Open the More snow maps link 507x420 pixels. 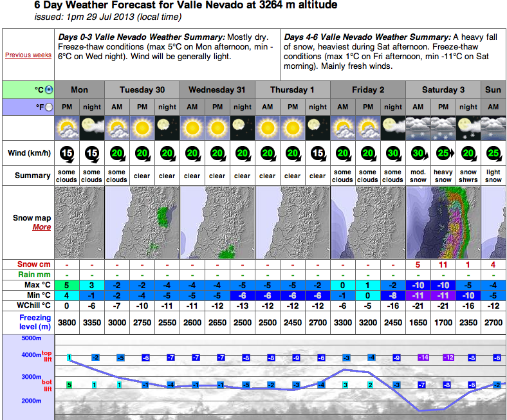pyautogui.click(x=42, y=227)
